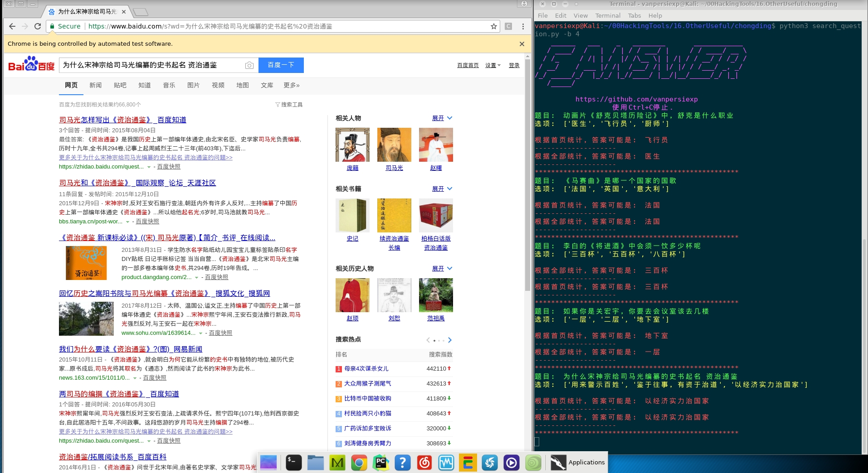Click 范祖禹 statue thumbnail
The width and height of the screenshot is (868, 473).
(x=436, y=295)
